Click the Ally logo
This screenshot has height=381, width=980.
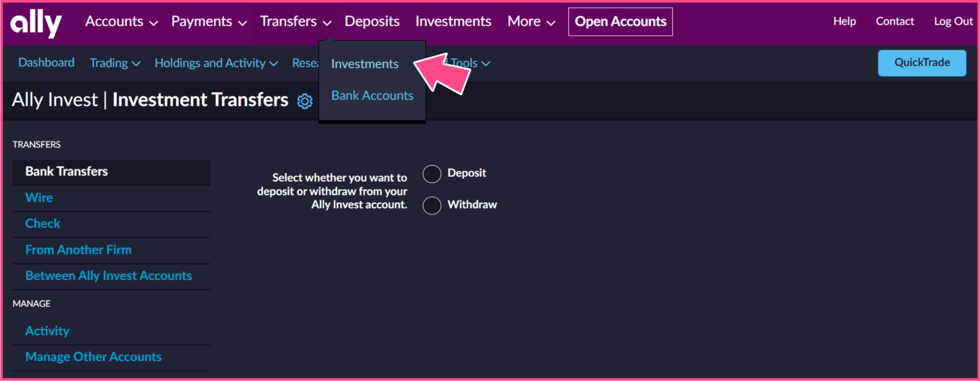pos(36,22)
